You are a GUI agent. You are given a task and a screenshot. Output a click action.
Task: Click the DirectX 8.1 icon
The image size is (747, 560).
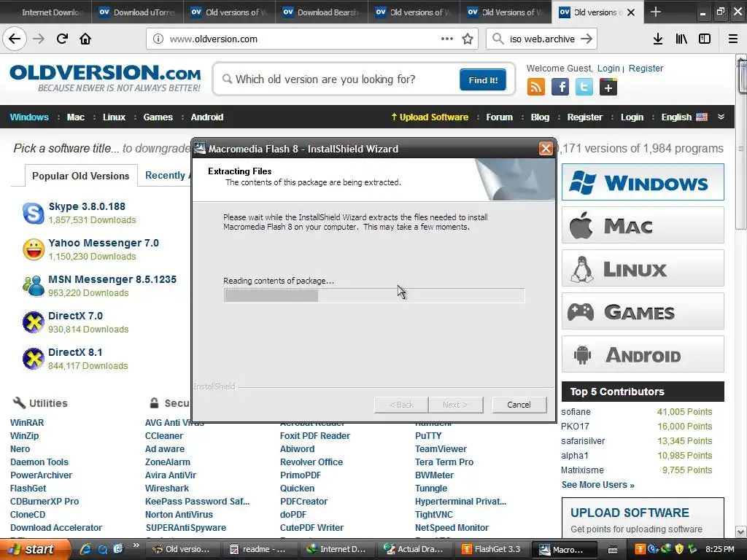(x=34, y=359)
